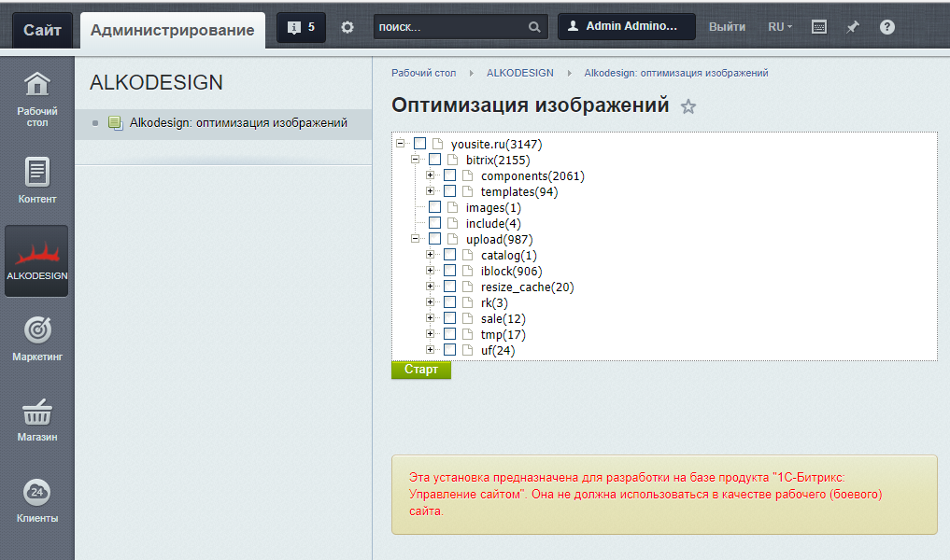Click the Выйти logout link
Screen dimensions: 950x560
tap(727, 27)
